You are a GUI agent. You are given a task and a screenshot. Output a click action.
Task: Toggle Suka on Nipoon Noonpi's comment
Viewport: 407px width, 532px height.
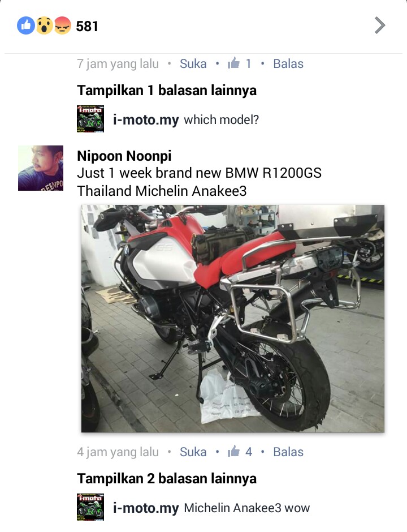(x=193, y=452)
